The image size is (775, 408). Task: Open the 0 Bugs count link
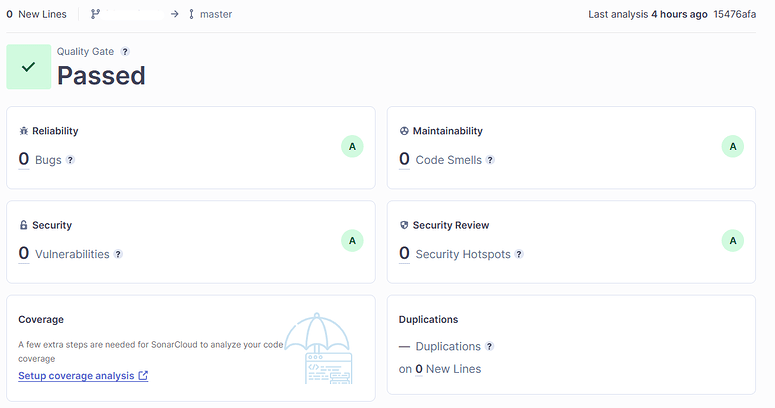(x=24, y=159)
